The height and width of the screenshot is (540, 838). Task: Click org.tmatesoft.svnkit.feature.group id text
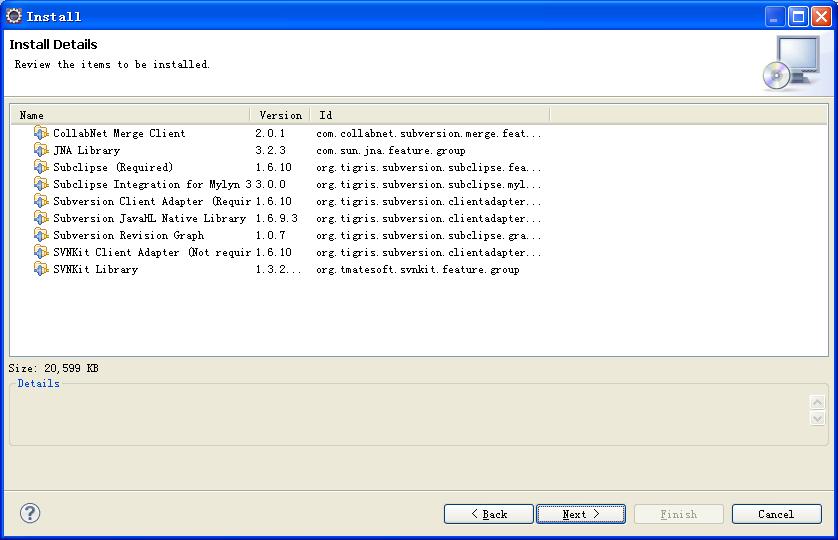417,269
